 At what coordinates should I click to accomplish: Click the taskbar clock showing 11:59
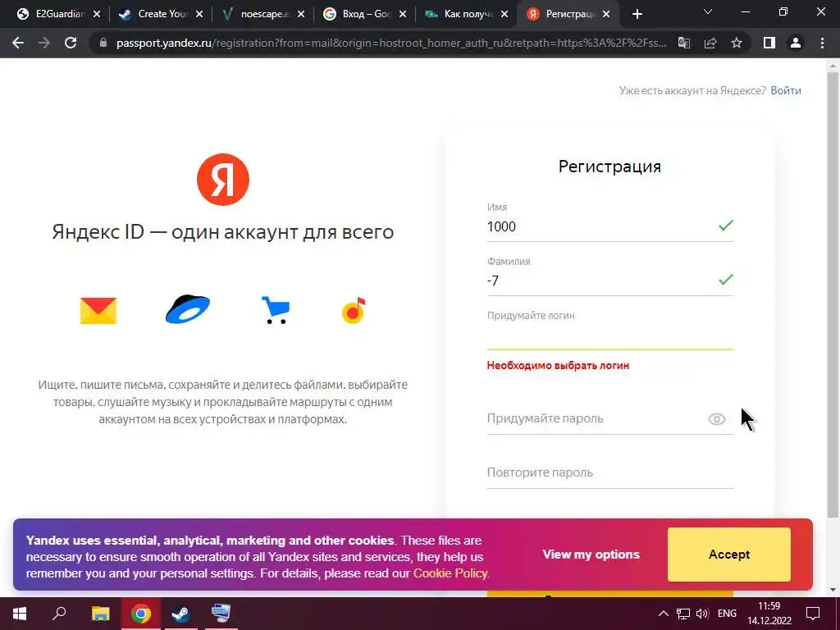769,614
